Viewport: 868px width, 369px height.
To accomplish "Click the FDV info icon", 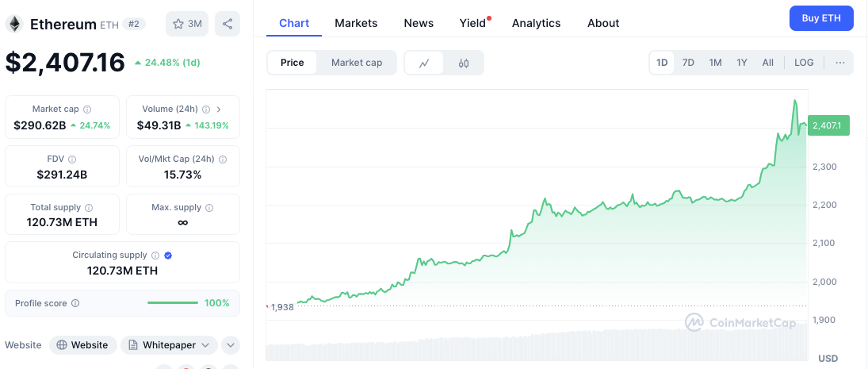I will tap(72, 160).
